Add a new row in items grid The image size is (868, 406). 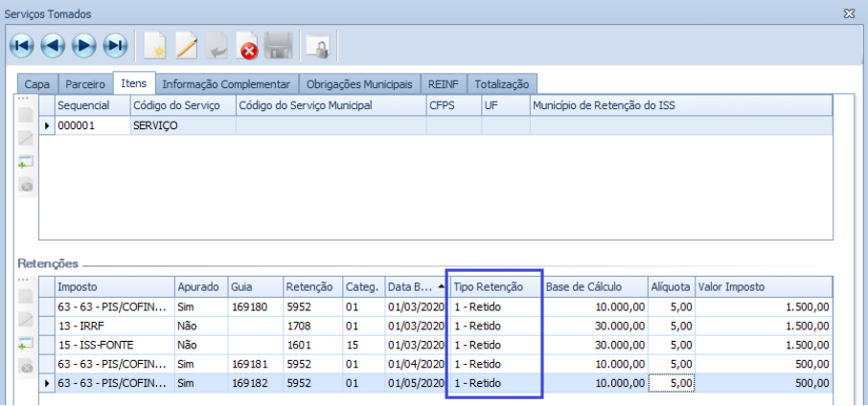point(26,162)
